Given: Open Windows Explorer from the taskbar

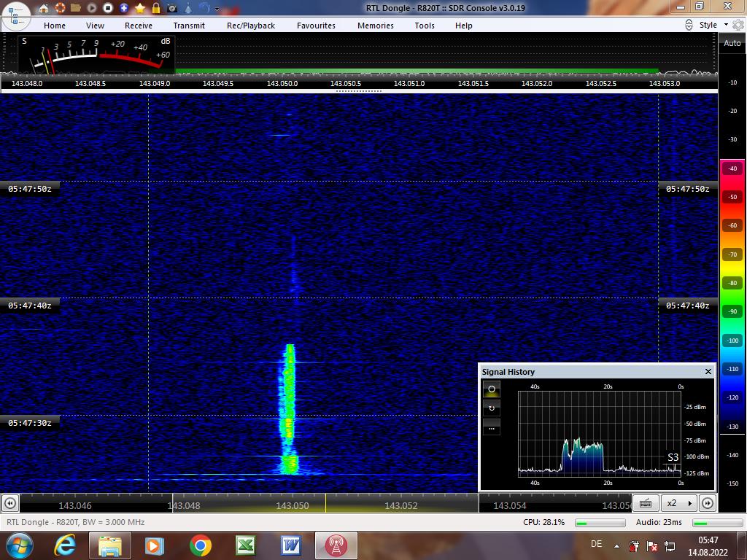Looking at the screenshot, I should click(x=109, y=545).
